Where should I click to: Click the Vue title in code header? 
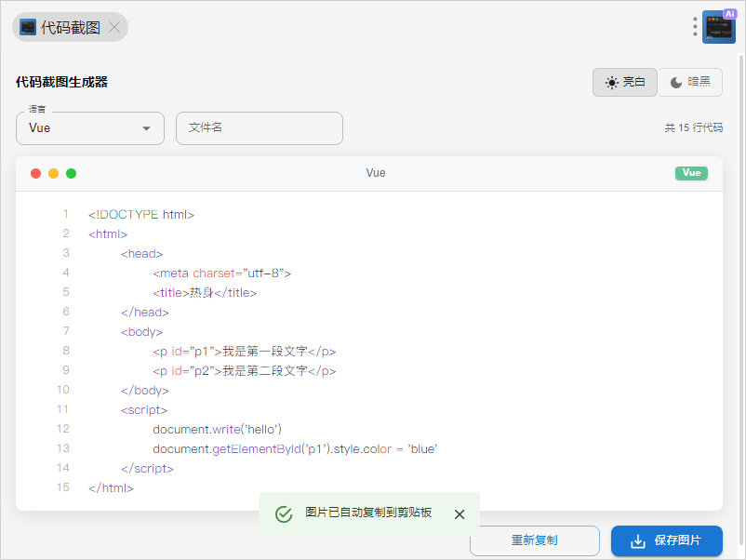[x=376, y=173]
